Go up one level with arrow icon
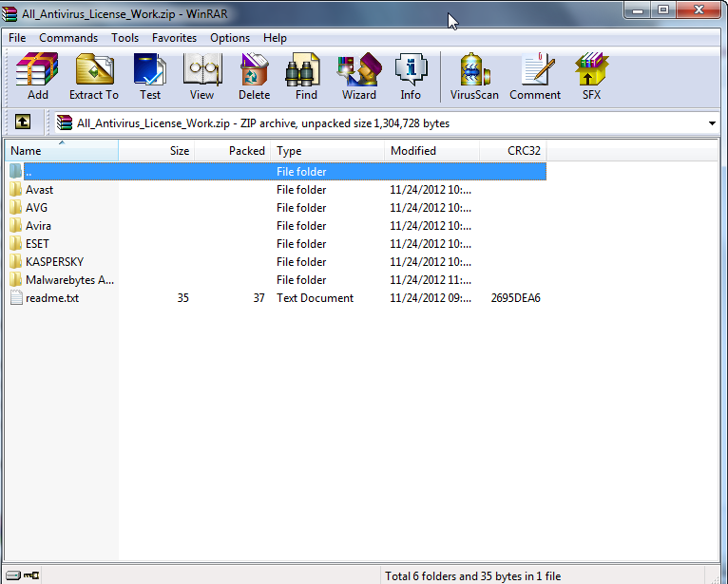Image resolution: width=728 pixels, height=584 pixels. (23, 122)
